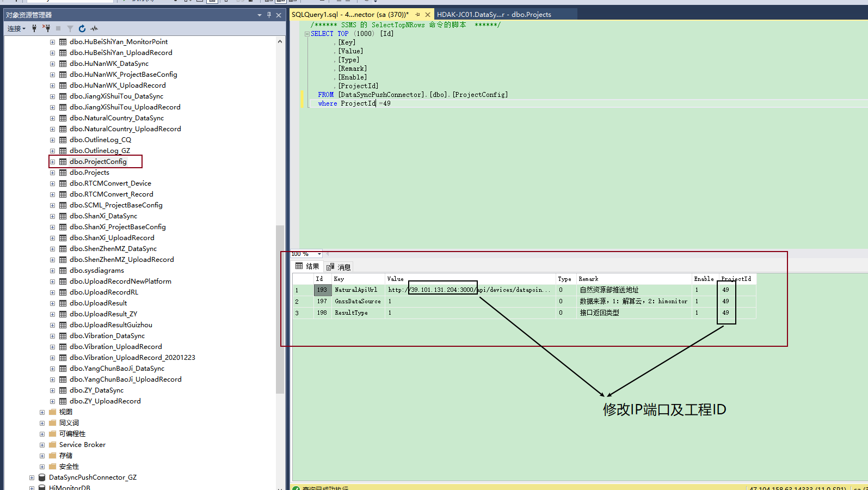This screenshot has height=490, width=868.
Task: Refresh the Object Explorer tree
Action: (x=82, y=28)
